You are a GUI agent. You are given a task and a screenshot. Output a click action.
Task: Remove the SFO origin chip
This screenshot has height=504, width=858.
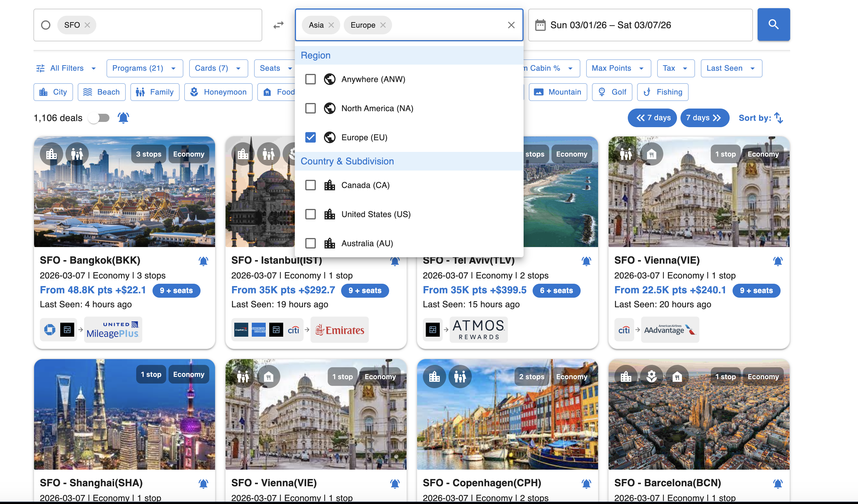coord(88,25)
